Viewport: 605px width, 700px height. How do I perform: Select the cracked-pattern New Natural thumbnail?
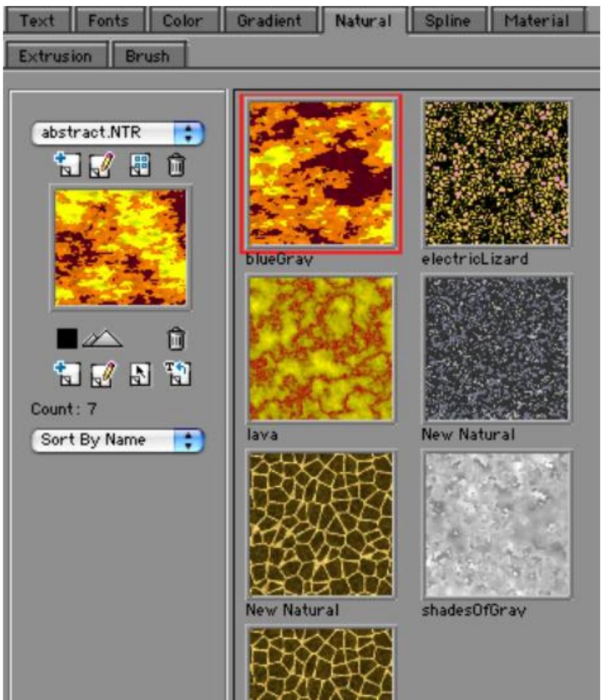(x=321, y=524)
